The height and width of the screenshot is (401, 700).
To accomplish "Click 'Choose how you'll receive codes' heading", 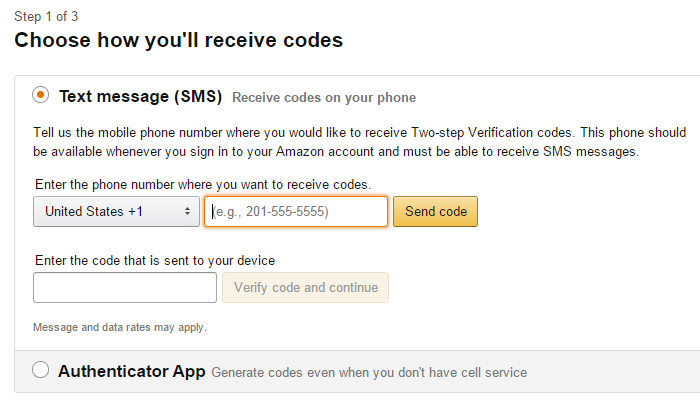I will [x=179, y=40].
